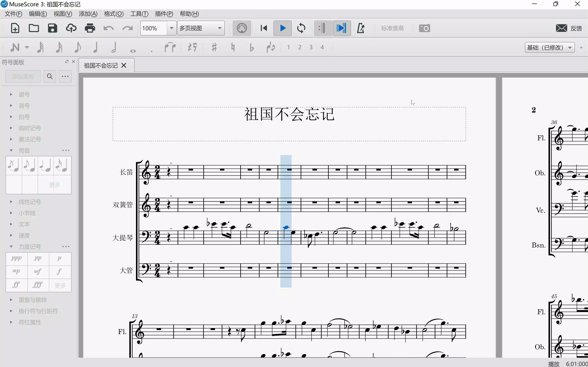588x367 pixels.
Task: Toggle MIDI input button
Action: [242, 28]
